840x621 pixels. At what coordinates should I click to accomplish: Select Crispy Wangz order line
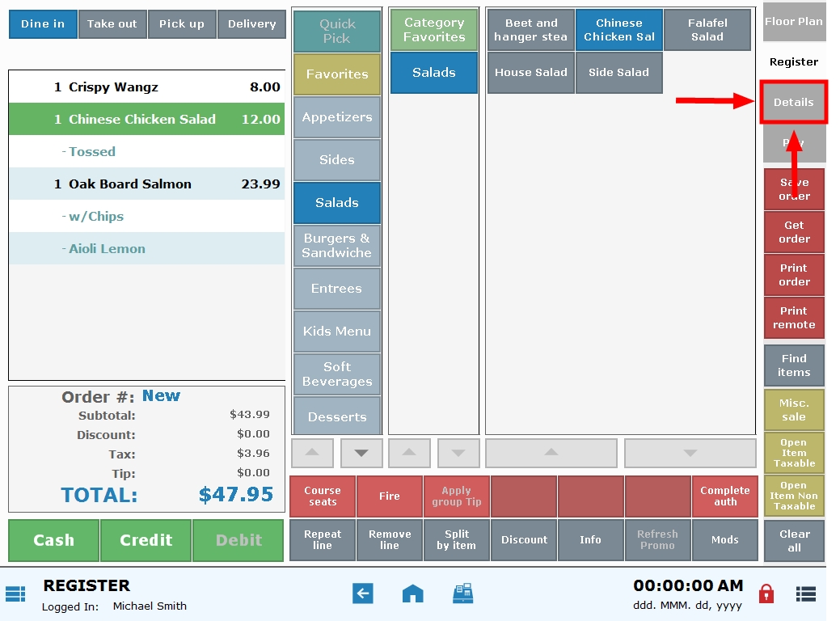tap(147, 87)
